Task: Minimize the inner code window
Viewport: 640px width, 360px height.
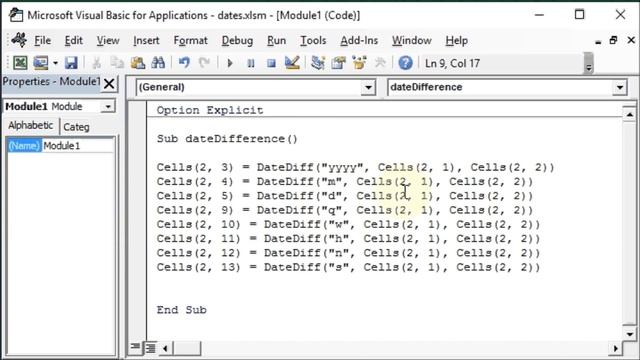Action: [598, 41]
